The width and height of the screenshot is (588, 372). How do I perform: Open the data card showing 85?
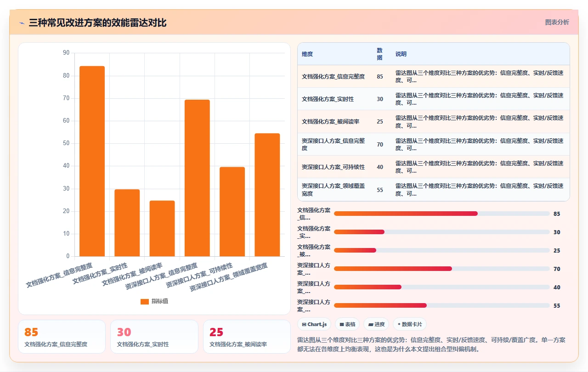pos(62,337)
